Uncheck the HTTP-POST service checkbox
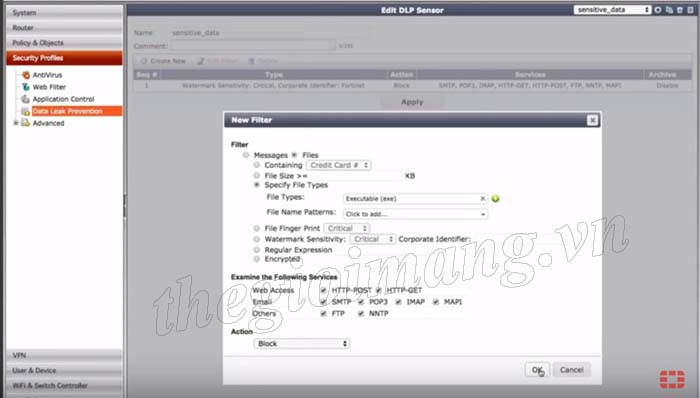The width and height of the screenshot is (700, 398). pyautogui.click(x=323, y=290)
